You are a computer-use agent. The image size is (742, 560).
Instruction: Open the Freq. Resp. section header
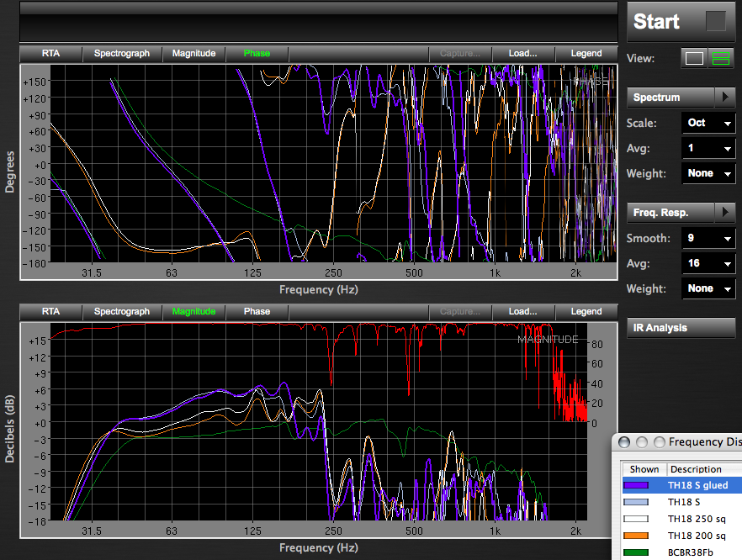670,213
